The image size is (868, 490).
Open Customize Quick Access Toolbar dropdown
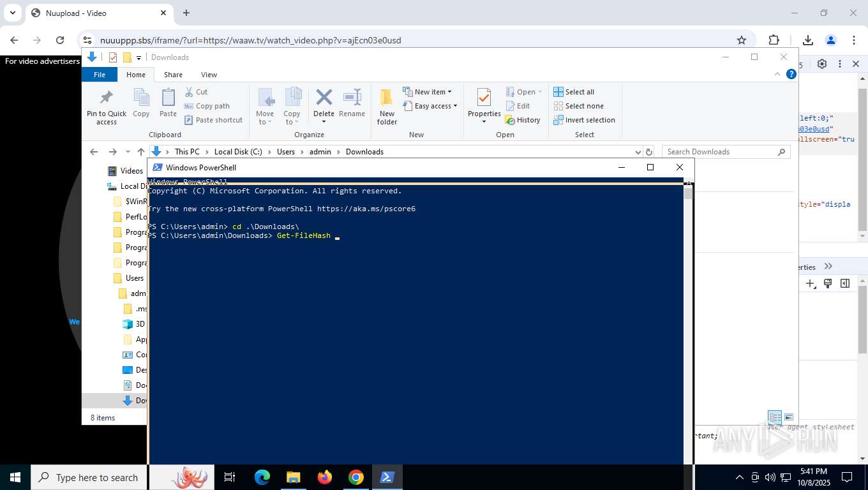point(138,57)
